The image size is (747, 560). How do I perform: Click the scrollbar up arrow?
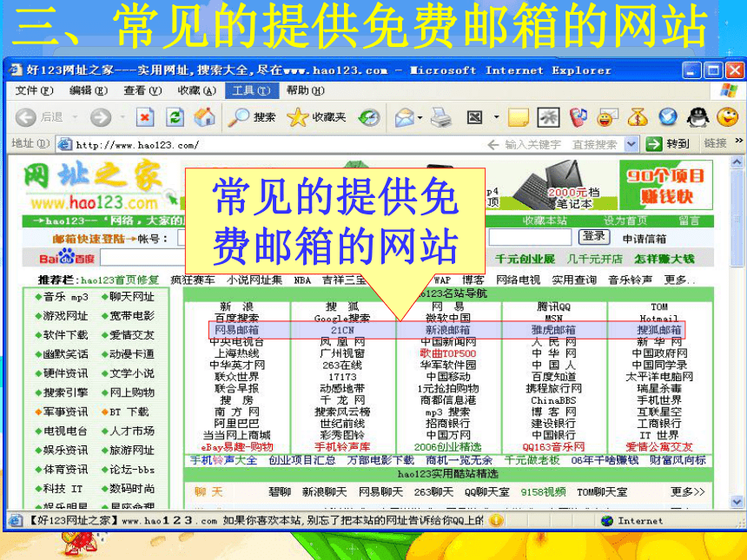pos(737,162)
